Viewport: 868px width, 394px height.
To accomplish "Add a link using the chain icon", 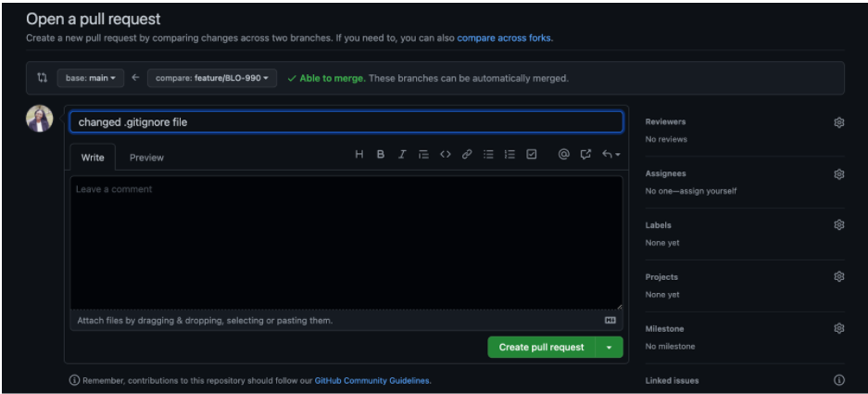I will click(x=467, y=155).
